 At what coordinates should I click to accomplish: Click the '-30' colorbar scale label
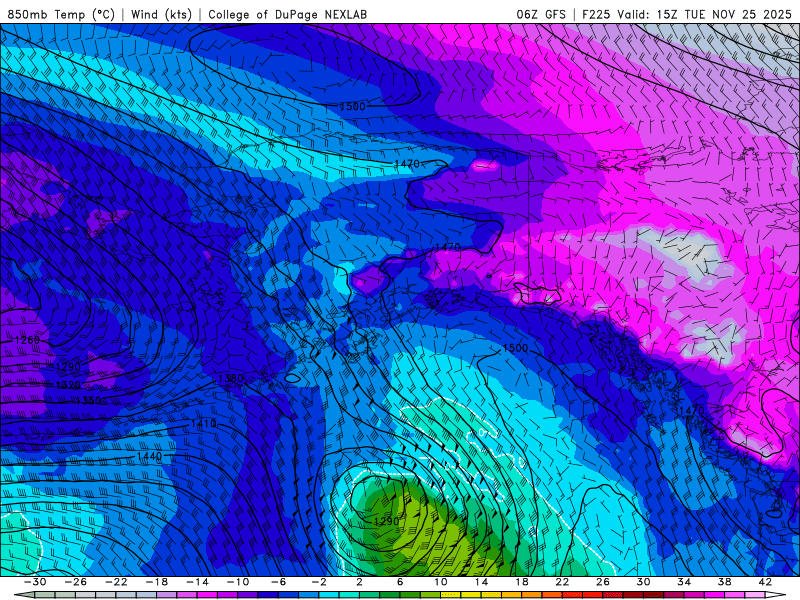tap(35, 582)
